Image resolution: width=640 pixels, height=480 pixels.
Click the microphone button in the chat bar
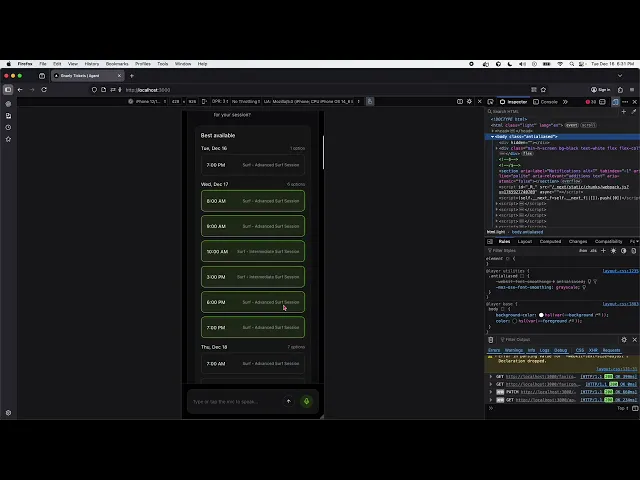306,401
